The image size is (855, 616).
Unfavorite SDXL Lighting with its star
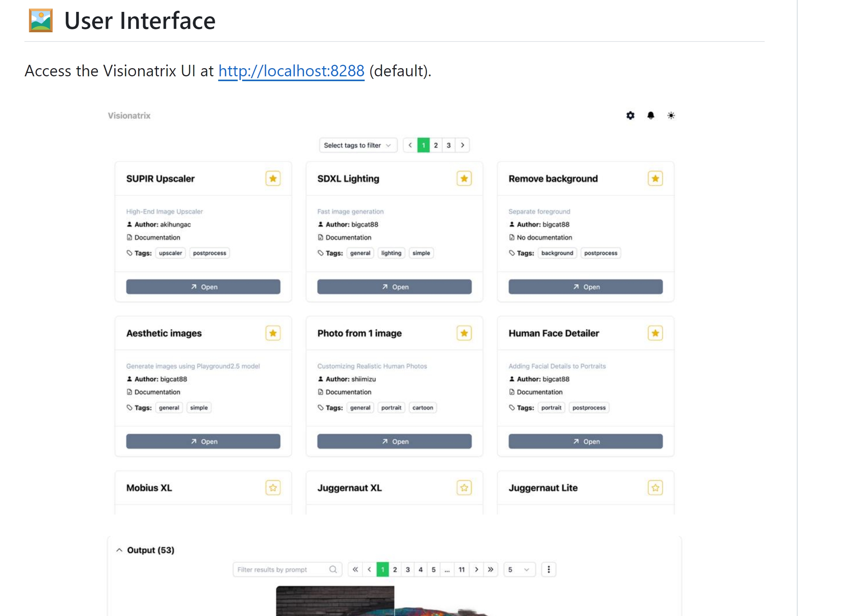click(464, 179)
